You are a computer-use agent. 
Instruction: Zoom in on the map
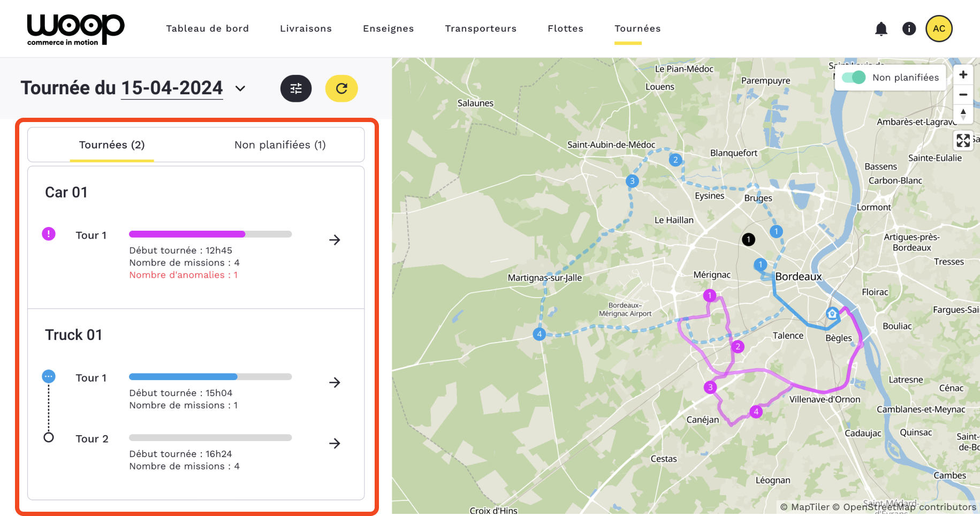963,75
